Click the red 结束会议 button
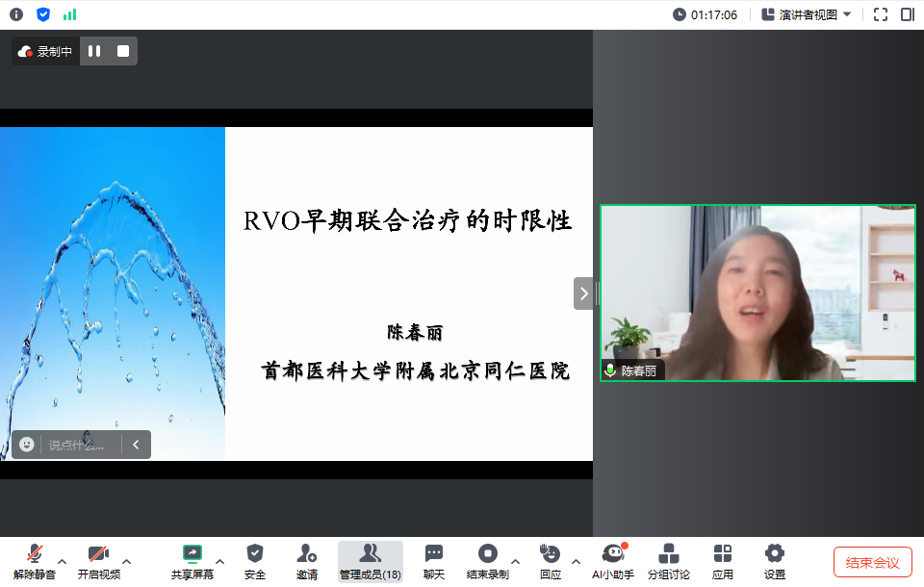This screenshot has height=587, width=924. pyautogui.click(x=873, y=562)
